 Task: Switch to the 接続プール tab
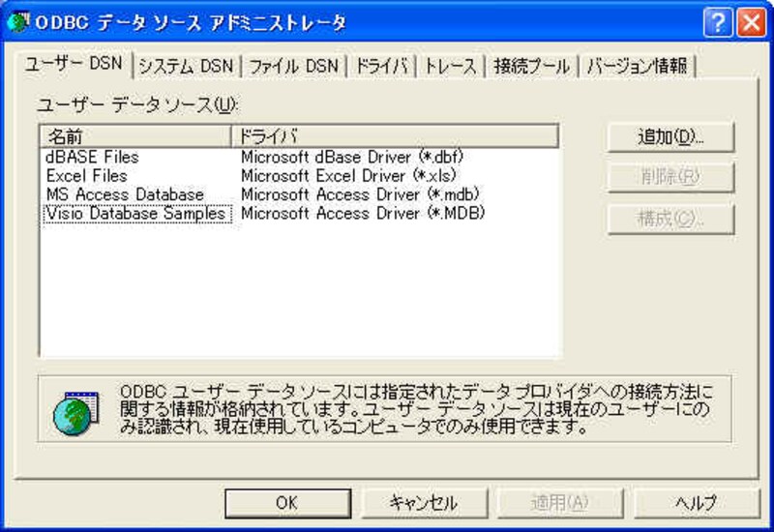click(x=531, y=66)
